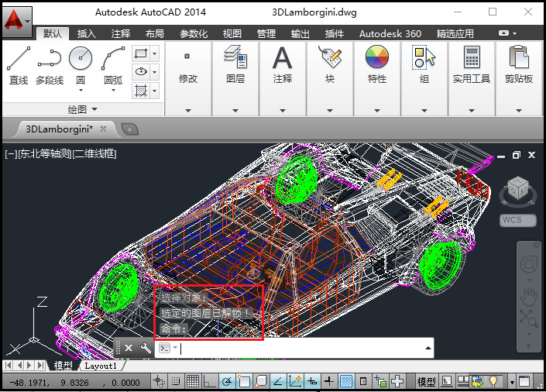Viewport: 546px width, 392px height.
Task: Open the WCS coordinate system dropdown
Action: tap(518, 220)
